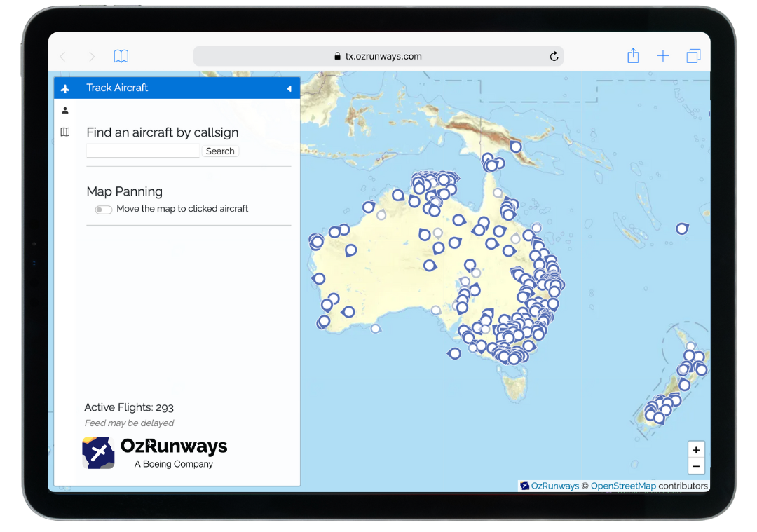757x532 pixels.
Task: Click the padlock icon in address bar
Action: [x=338, y=56]
